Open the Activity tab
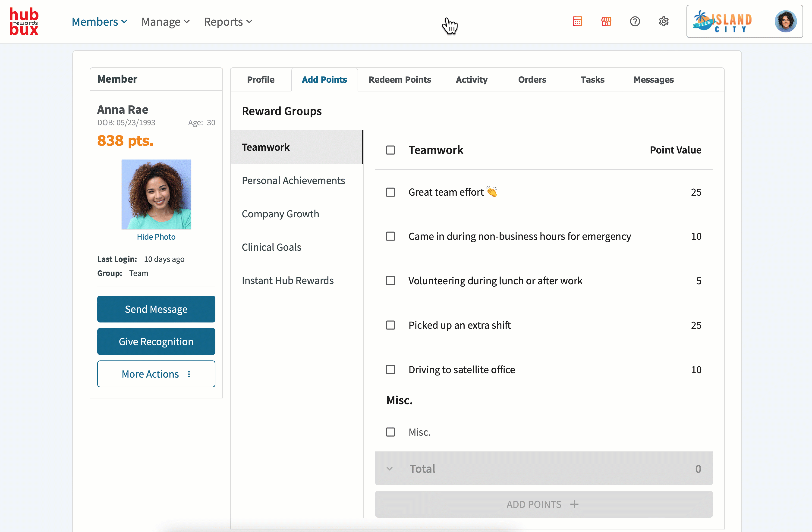This screenshot has height=532, width=812. [x=472, y=79]
